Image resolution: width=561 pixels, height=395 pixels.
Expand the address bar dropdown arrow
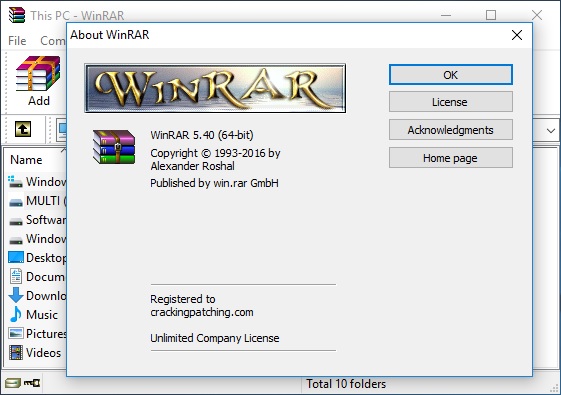point(551,131)
